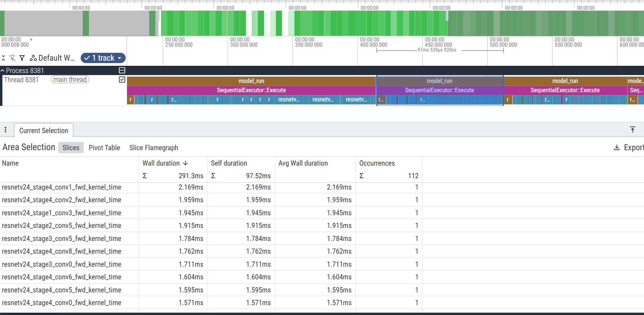Screen dimensions: 644x315
Task: Click the "main thread" chip
Action: click(x=70, y=80)
